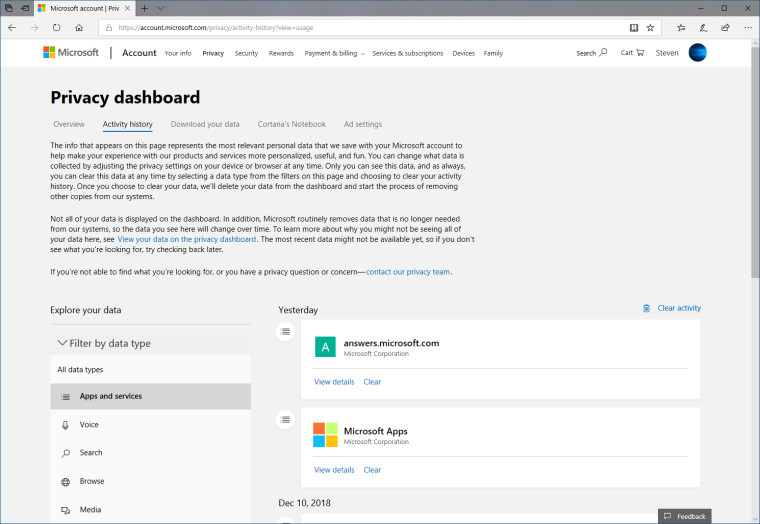This screenshot has height=524, width=760.
Task: Add page to favorites star icon
Action: (x=650, y=28)
